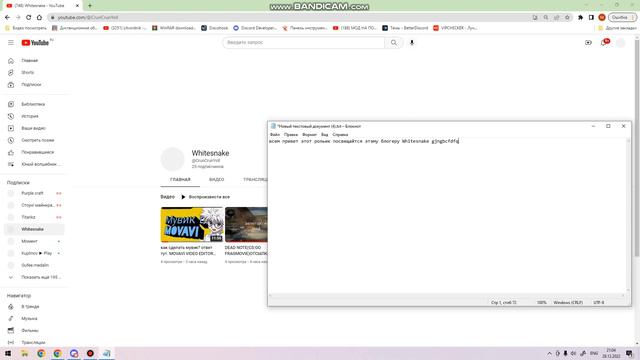Click the zoom magnifier icon in address bar
The height and width of the screenshot is (360, 640).
tap(546, 18)
